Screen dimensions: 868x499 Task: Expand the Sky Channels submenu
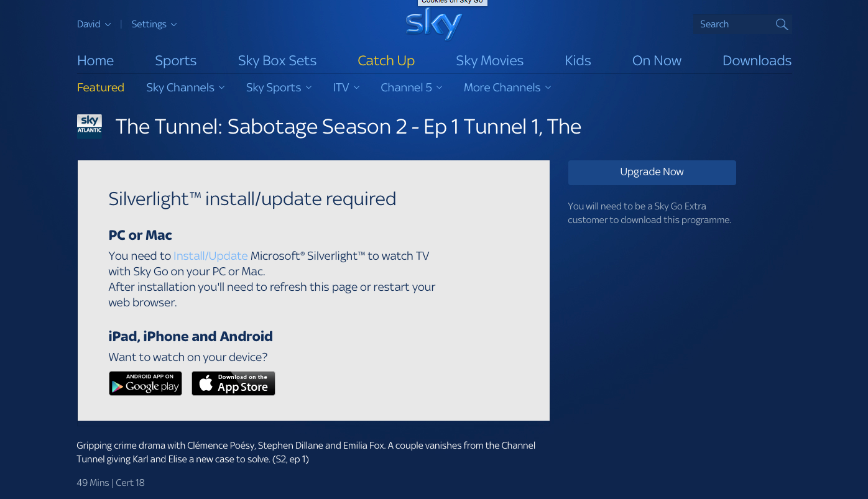point(185,88)
